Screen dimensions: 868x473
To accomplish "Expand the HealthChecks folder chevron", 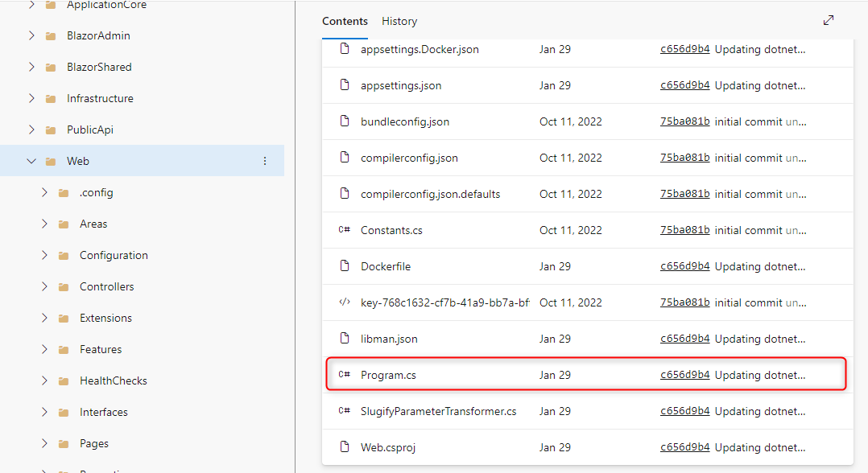I will click(x=44, y=380).
